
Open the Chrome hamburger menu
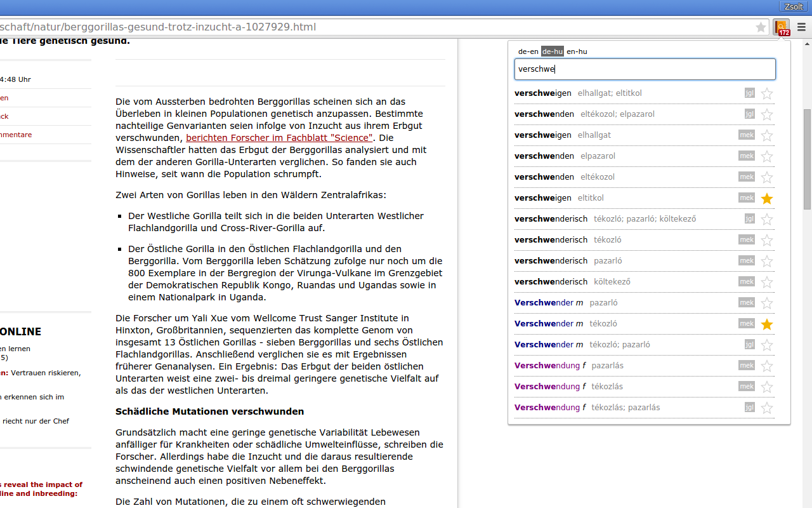click(x=801, y=27)
